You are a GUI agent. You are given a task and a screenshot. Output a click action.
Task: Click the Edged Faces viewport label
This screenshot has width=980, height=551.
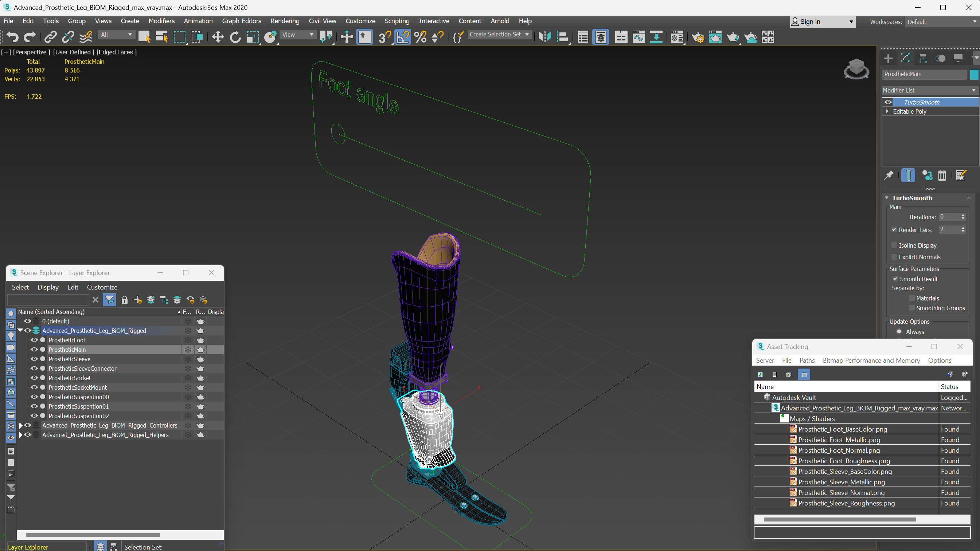point(116,52)
